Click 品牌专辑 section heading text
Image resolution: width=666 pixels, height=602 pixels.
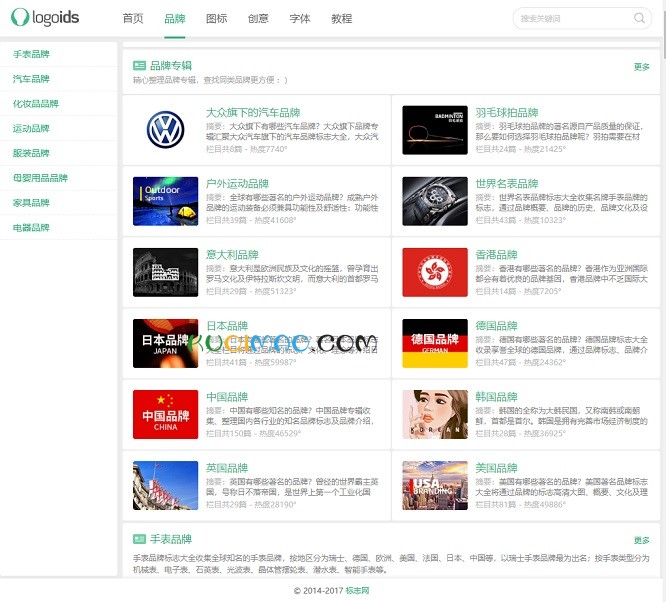click(x=171, y=65)
